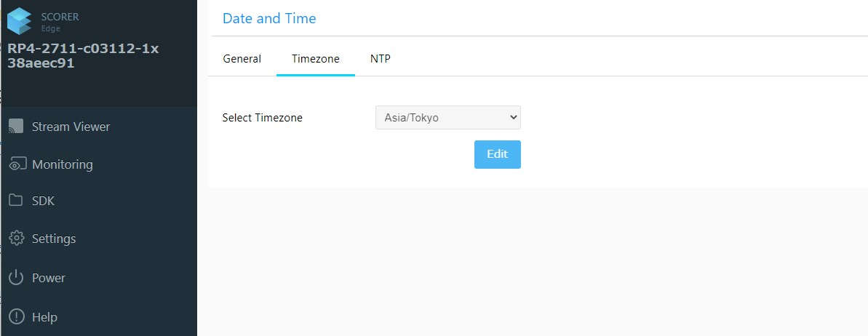Open the General tab
The height and width of the screenshot is (336, 868).
pyautogui.click(x=242, y=59)
